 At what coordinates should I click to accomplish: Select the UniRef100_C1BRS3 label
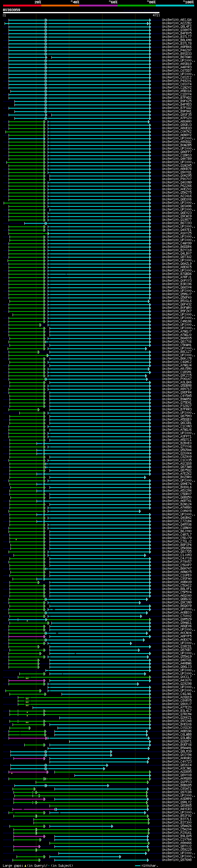click(177, 155)
